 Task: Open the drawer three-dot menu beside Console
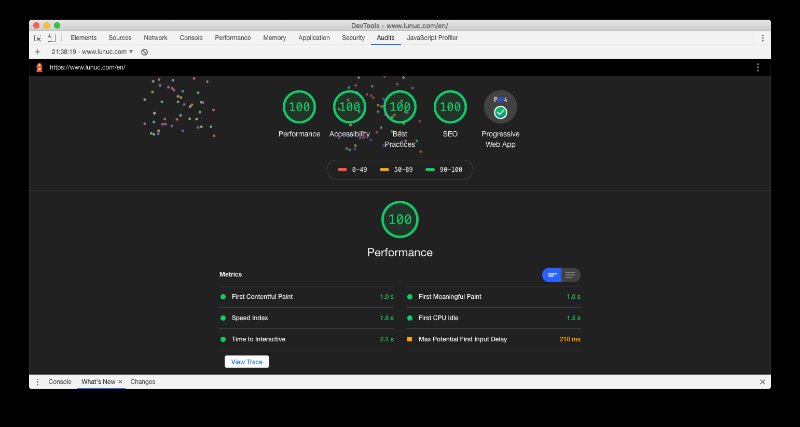37,382
